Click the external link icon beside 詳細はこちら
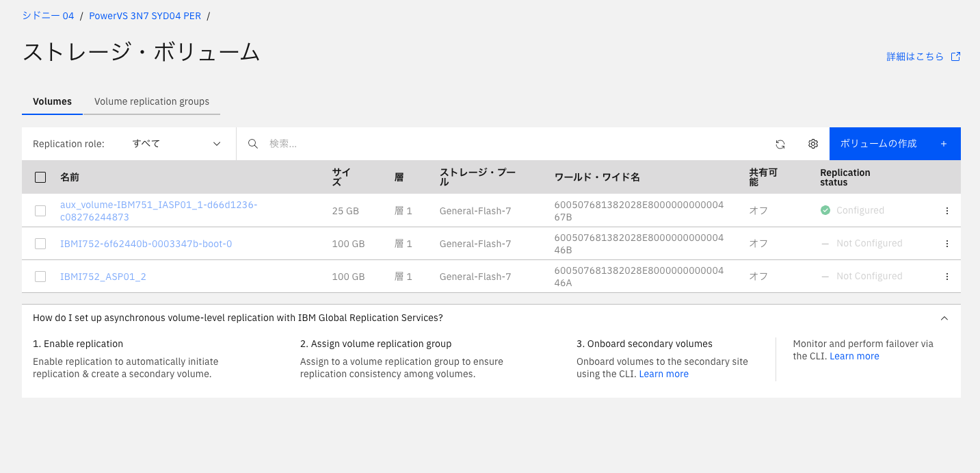The image size is (980, 473). [x=956, y=57]
